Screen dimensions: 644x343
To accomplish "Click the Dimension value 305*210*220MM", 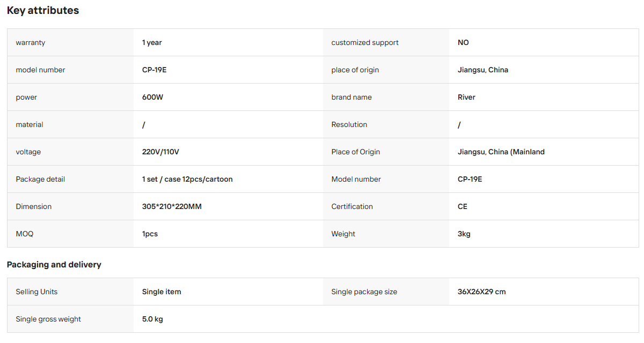I will (172, 206).
